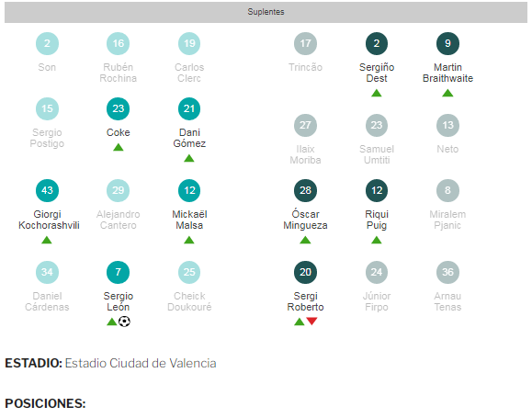Click green arrow under Riqui Puig
This screenshot has height=418, width=532.
377,240
